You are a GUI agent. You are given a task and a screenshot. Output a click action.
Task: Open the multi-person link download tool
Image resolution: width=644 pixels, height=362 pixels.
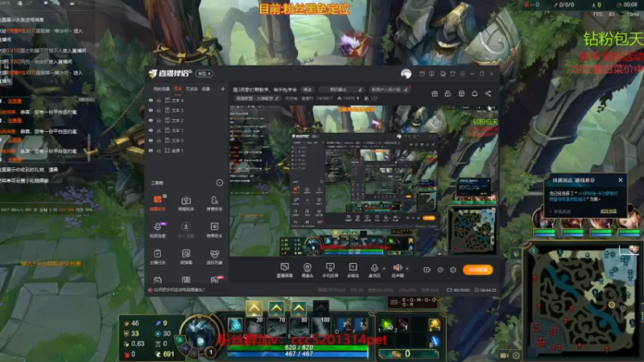pyautogui.click(x=186, y=230)
